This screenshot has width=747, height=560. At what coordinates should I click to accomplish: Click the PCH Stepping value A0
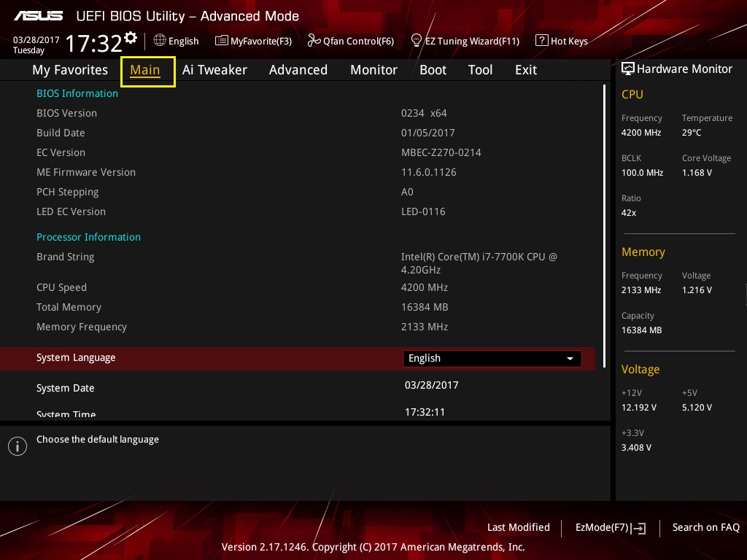[x=407, y=192]
